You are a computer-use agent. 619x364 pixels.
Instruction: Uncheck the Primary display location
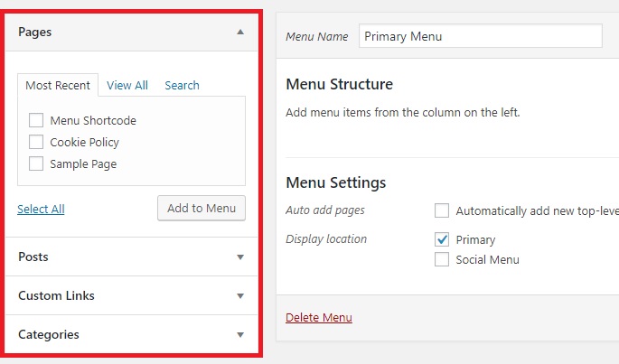pos(442,239)
